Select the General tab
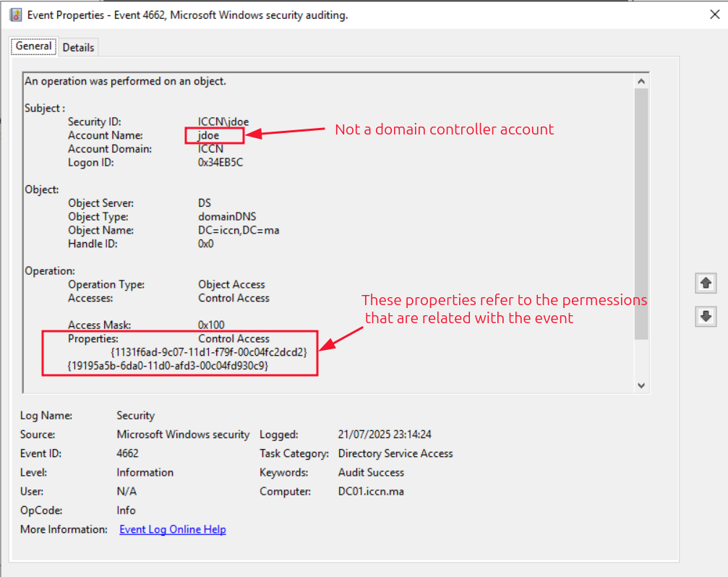The height and width of the screenshot is (577, 728). [33, 46]
